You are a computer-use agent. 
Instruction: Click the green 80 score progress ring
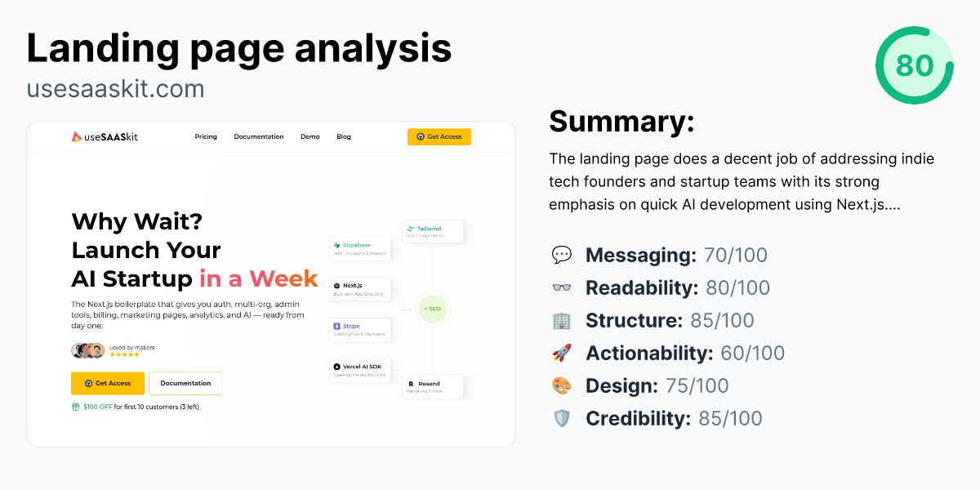[915, 66]
